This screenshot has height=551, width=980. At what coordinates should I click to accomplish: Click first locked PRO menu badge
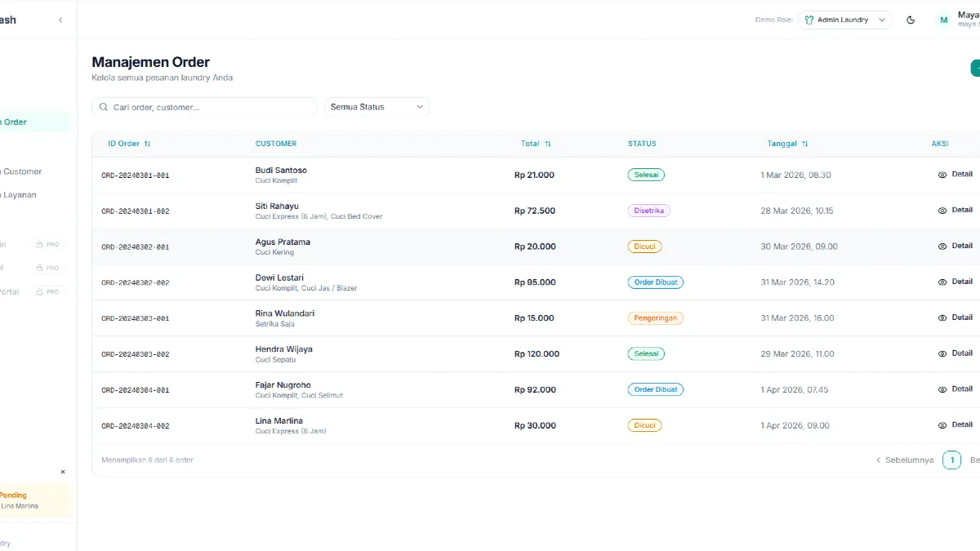point(47,244)
